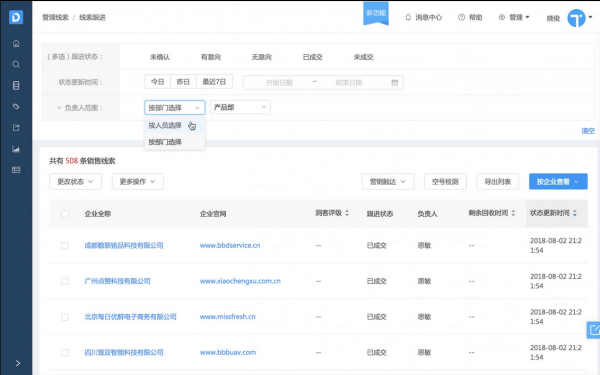
Task: Open the 更改状态 dropdown
Action: (x=75, y=181)
